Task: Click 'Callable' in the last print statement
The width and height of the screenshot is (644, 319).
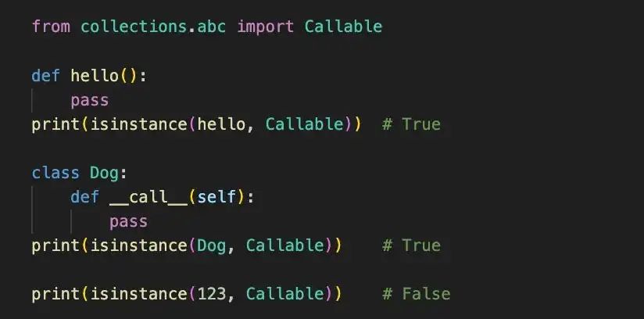Action: click(x=284, y=294)
